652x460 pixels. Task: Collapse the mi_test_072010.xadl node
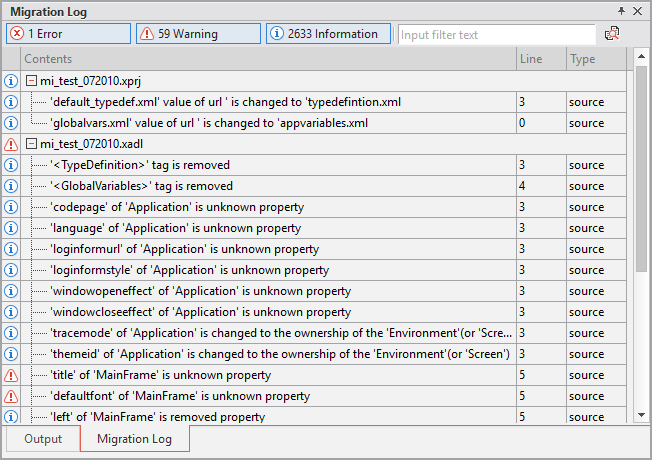(x=32, y=144)
